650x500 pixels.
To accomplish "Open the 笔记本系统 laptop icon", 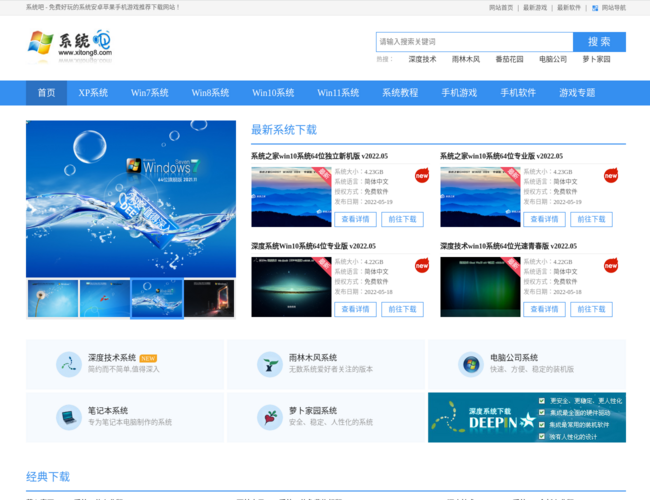I will [69, 417].
